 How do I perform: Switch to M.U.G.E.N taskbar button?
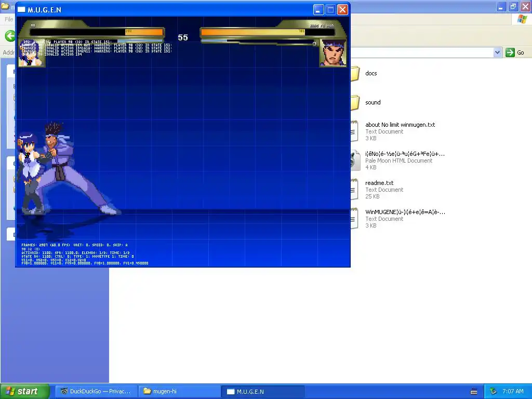(262, 392)
